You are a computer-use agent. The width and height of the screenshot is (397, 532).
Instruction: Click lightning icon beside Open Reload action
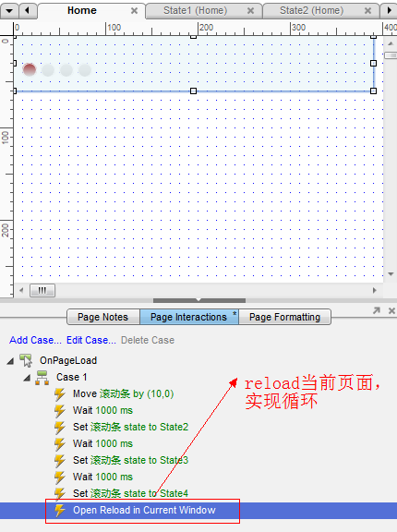60,510
